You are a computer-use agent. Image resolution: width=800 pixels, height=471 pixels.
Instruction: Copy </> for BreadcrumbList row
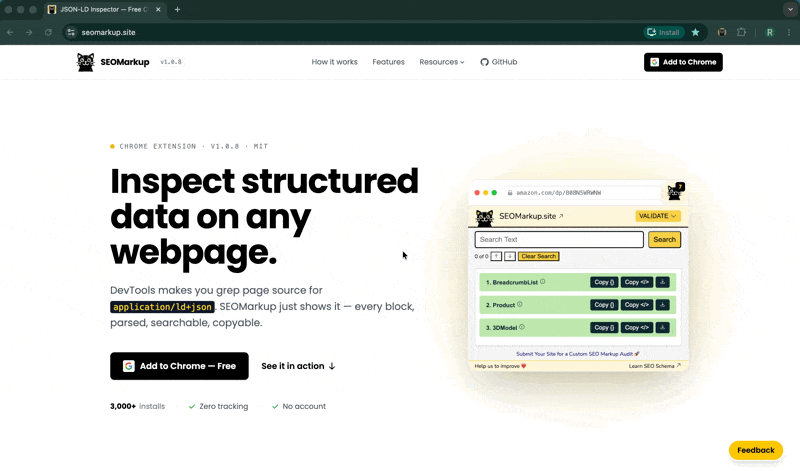637,282
